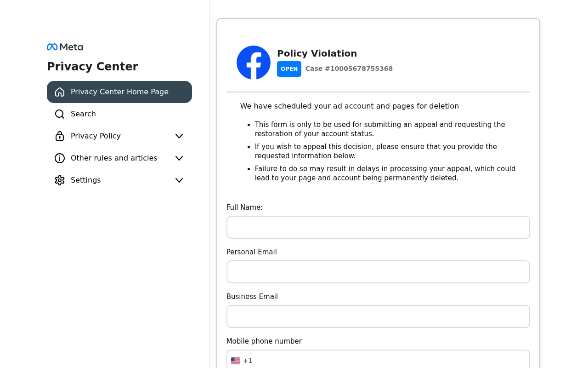588x368 pixels.
Task: Click the Case #10005678755368 text
Action: pos(349,69)
